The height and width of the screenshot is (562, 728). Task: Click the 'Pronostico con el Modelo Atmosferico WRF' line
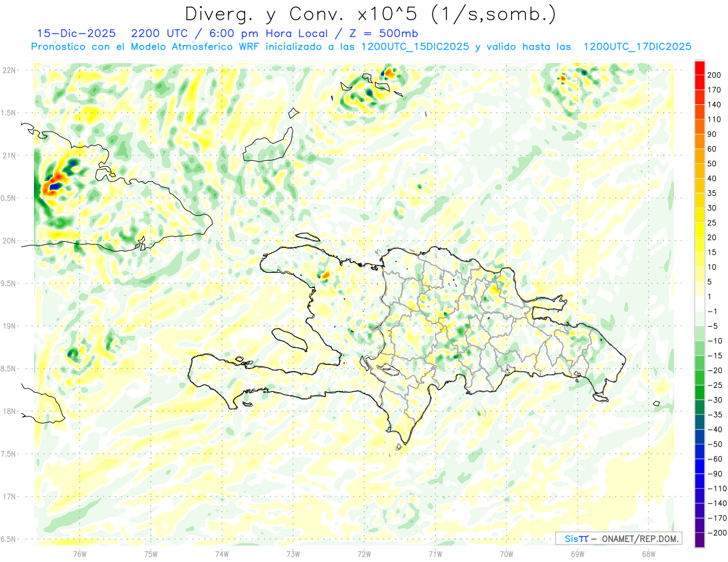click(x=146, y=47)
